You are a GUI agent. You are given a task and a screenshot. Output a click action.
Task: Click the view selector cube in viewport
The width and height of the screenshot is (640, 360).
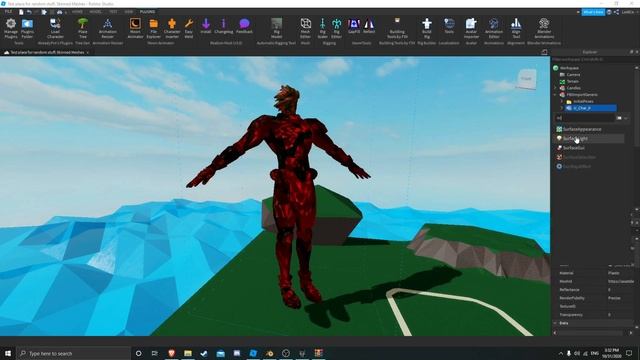[x=527, y=79]
